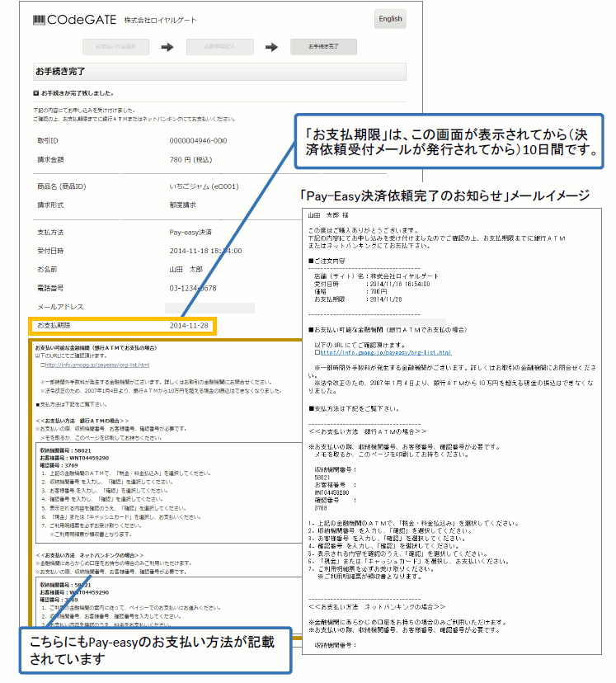The width and height of the screenshot is (616, 683).
Task: Click the お手続き完了 step tab
Action: coord(323,47)
